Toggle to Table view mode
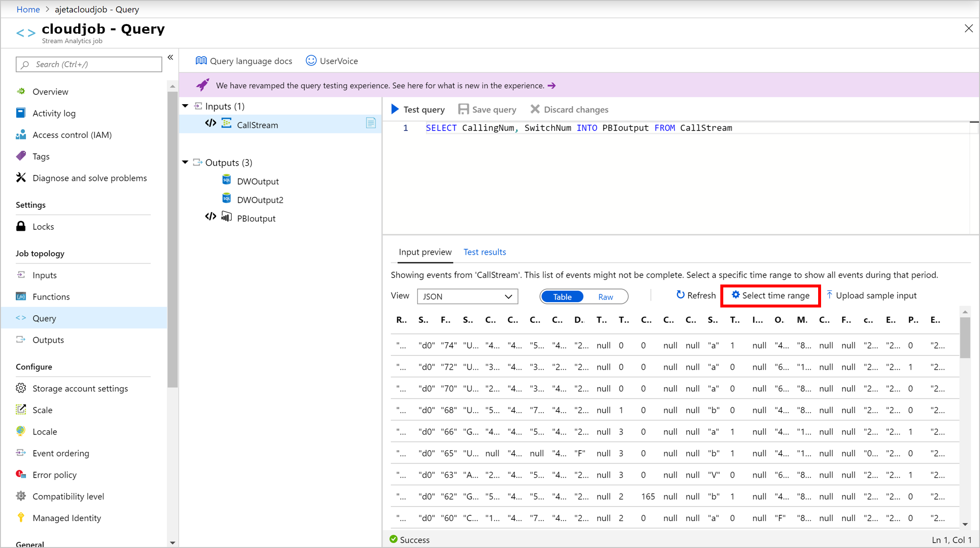980x548 pixels. [x=562, y=296]
